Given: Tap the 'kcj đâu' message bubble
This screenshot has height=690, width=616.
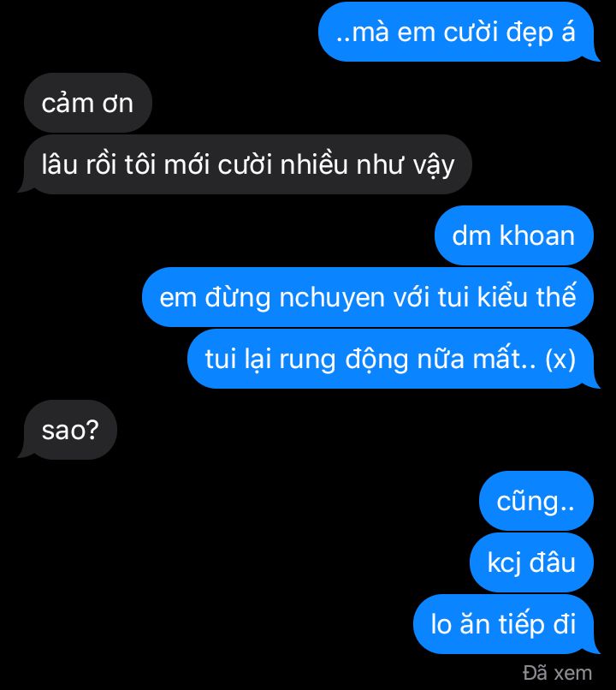Looking at the screenshot, I should tap(532, 562).
